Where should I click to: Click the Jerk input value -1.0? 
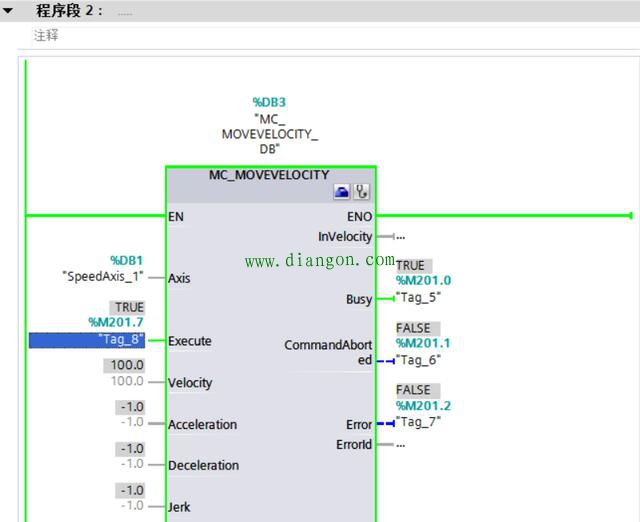(132, 506)
